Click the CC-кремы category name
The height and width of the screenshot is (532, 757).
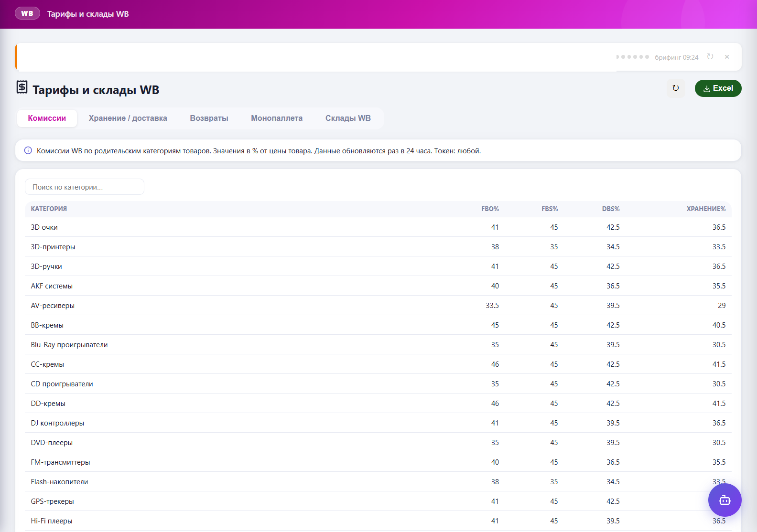(47, 364)
